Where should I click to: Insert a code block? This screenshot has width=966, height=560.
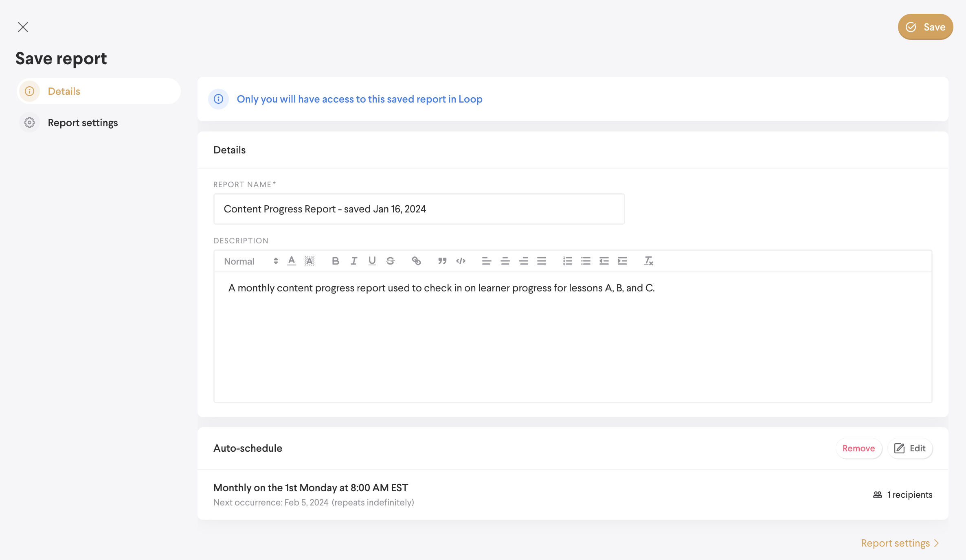[x=461, y=261]
